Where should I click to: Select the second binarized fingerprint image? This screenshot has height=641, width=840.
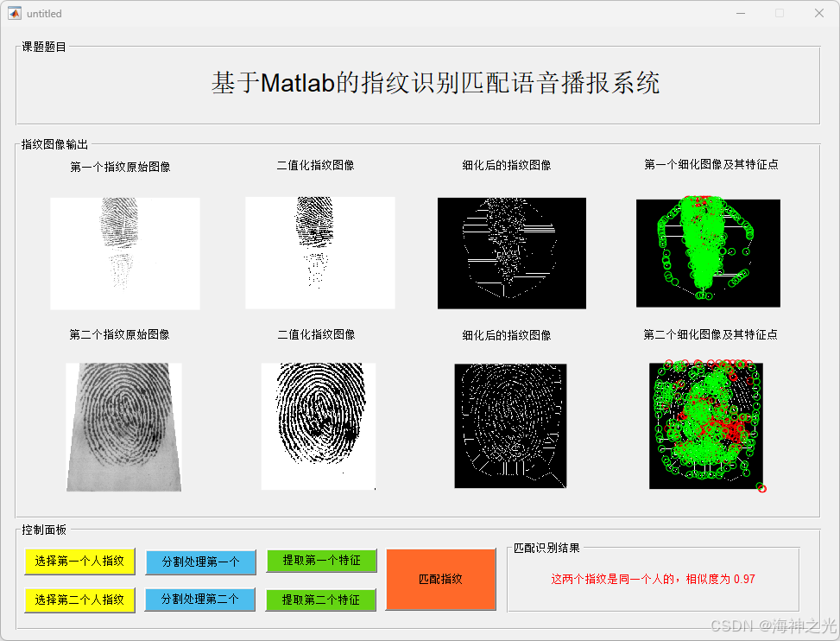319,427
